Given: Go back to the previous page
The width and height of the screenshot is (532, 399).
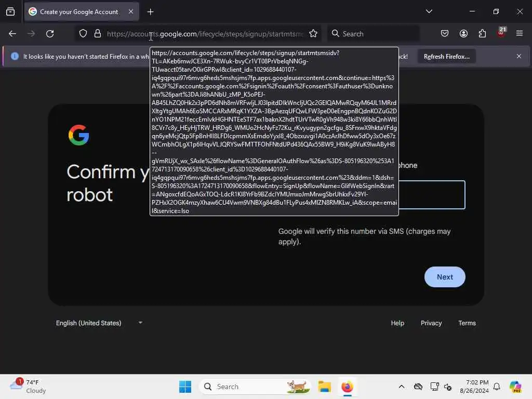Looking at the screenshot, I should click(x=12, y=34).
